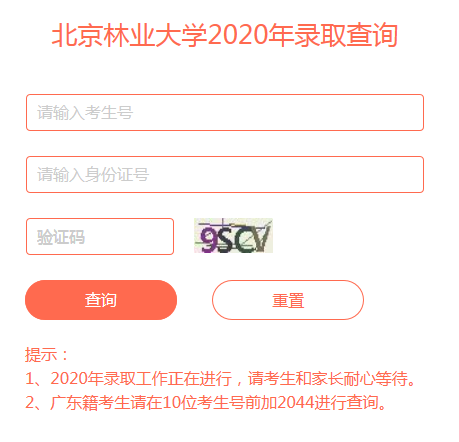Submit the form with 查询 button

(101, 300)
